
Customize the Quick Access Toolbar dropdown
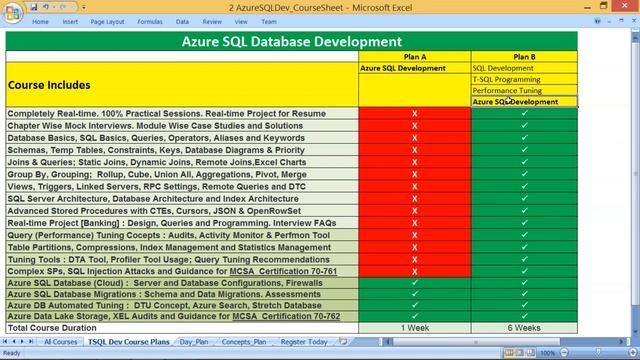click(84, 7)
